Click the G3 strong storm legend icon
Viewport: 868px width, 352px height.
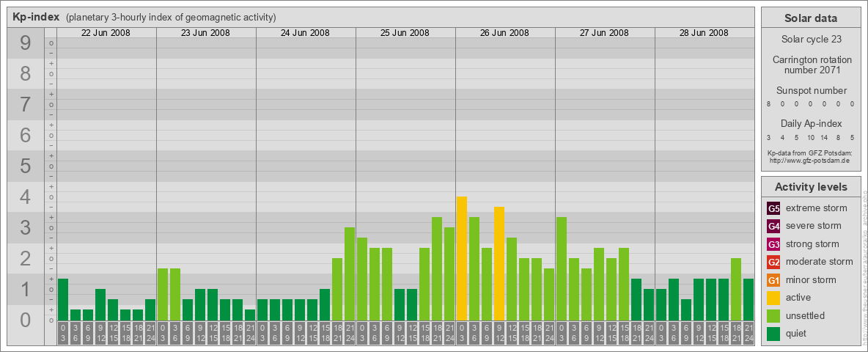point(773,244)
